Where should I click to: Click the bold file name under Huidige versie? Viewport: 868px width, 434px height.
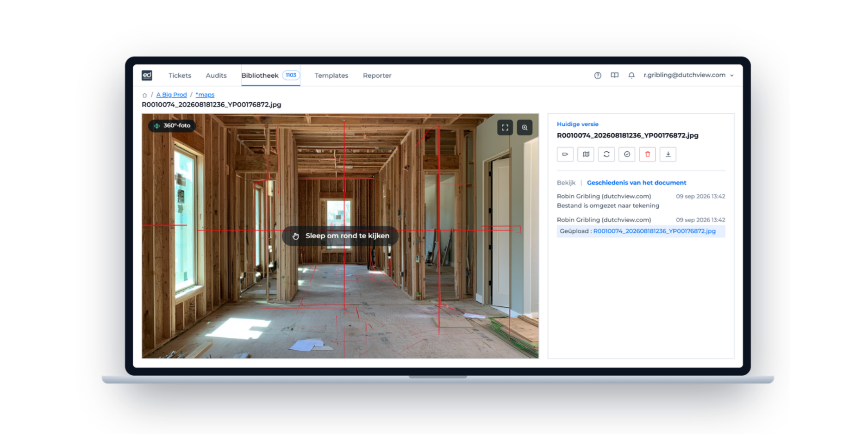coord(627,136)
